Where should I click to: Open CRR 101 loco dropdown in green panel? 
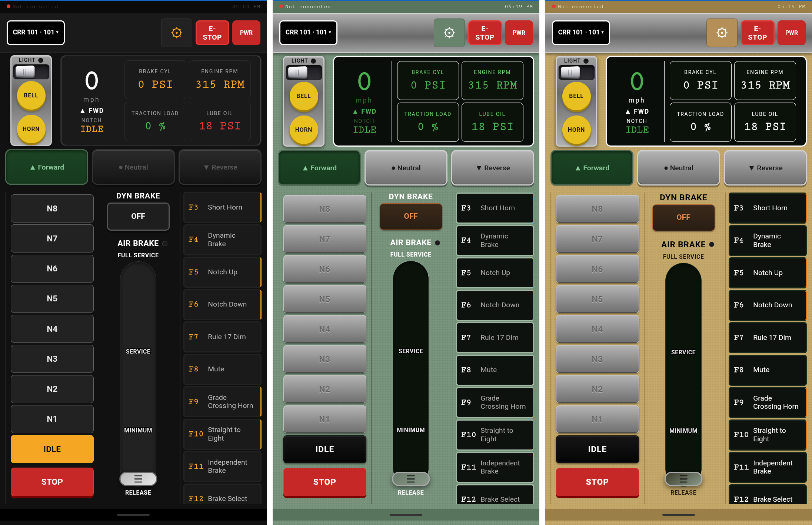[x=308, y=33]
